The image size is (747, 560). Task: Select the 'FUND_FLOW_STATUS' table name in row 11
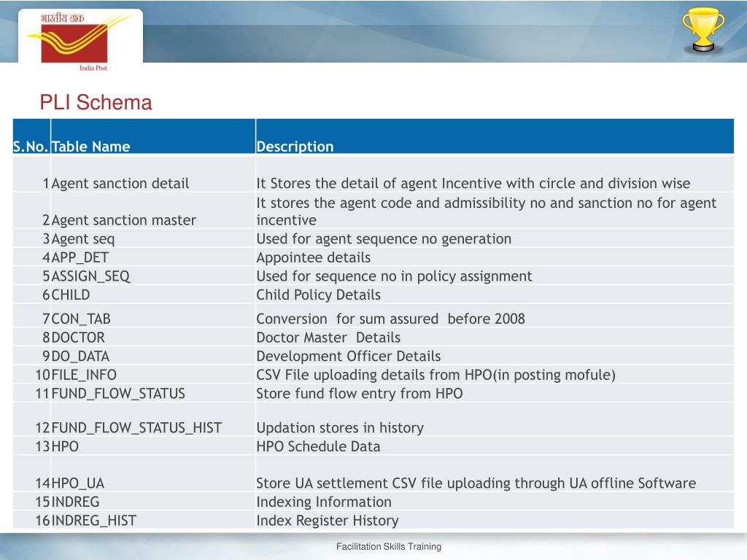118,393
